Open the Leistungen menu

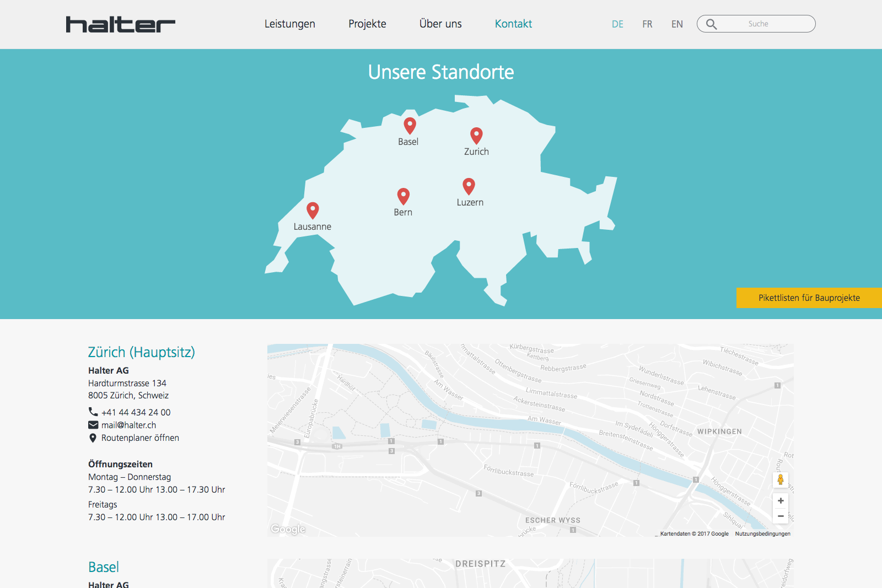[x=289, y=24]
